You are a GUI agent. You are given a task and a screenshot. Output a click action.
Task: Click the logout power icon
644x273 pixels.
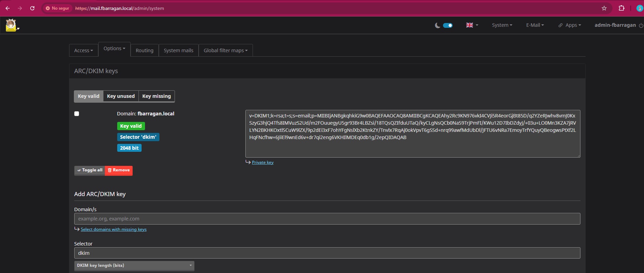pyautogui.click(x=641, y=25)
